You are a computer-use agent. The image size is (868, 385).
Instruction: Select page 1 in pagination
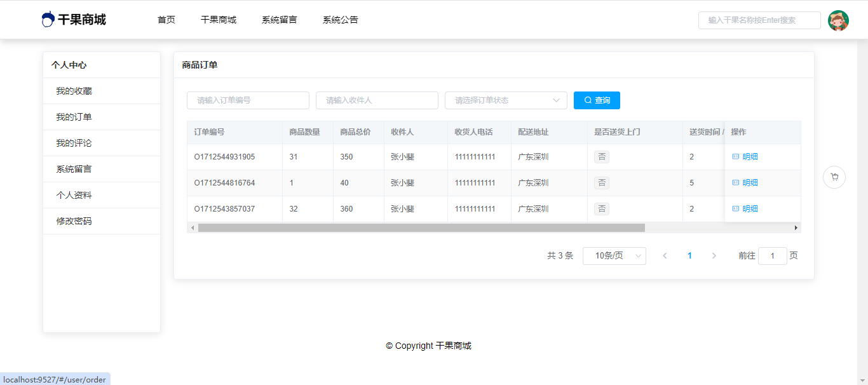point(689,256)
